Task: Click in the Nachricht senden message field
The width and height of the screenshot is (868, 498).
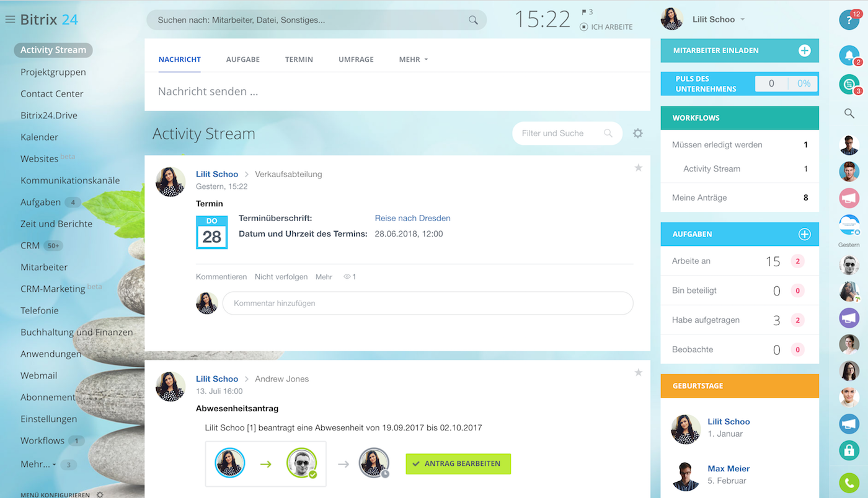Action: (397, 92)
